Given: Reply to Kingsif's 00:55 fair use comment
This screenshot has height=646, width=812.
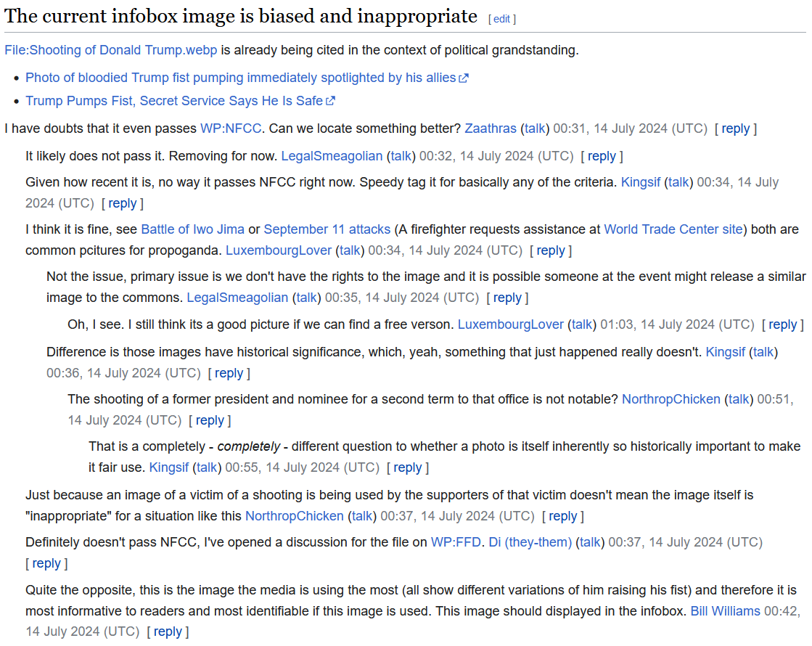Looking at the screenshot, I should click(408, 467).
